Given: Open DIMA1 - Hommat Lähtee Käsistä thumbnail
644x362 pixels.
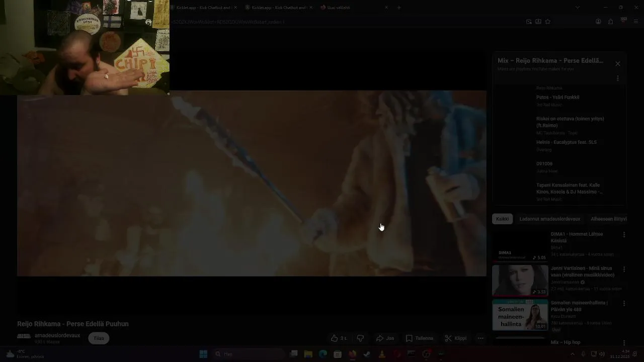Looking at the screenshot, I should click(520, 246).
